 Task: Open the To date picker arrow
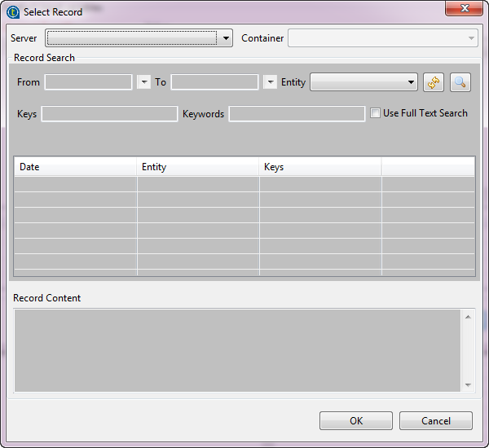point(271,82)
